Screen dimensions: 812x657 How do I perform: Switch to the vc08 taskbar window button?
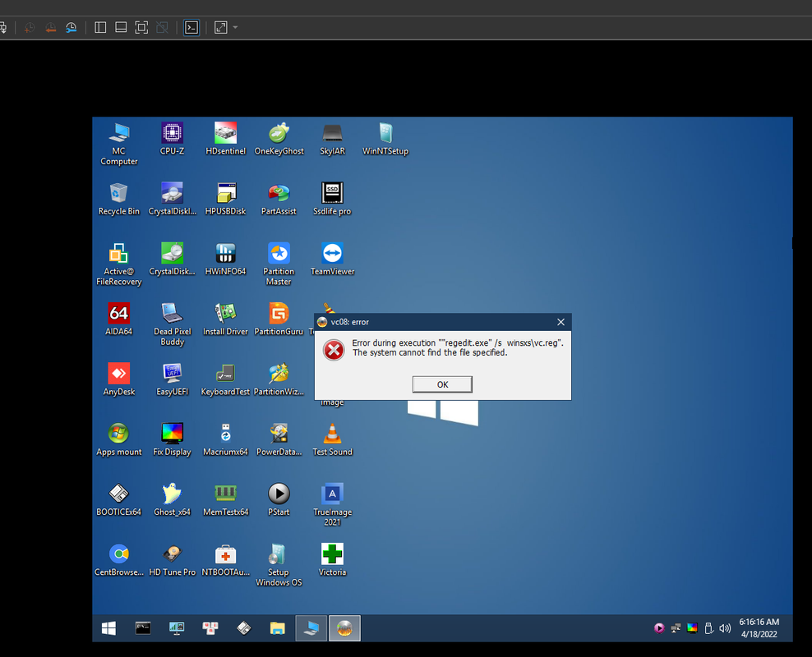(344, 628)
